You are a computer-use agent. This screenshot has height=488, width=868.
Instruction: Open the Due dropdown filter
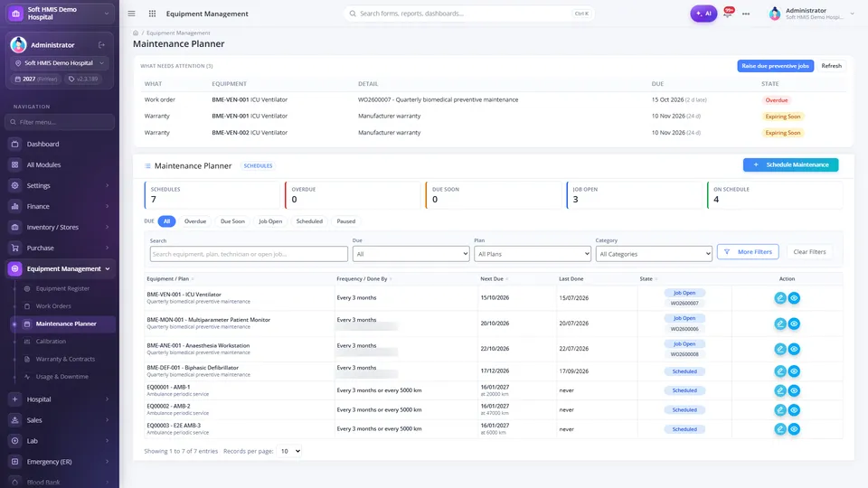pyautogui.click(x=410, y=254)
